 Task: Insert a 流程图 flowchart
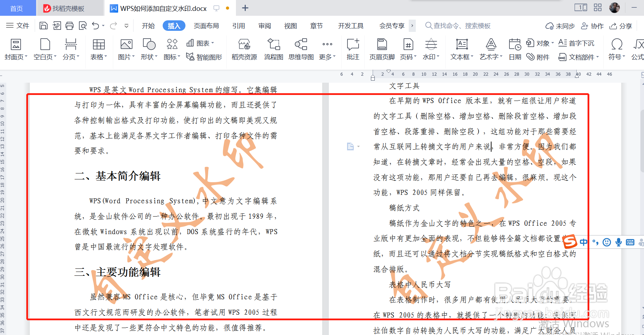point(273,49)
